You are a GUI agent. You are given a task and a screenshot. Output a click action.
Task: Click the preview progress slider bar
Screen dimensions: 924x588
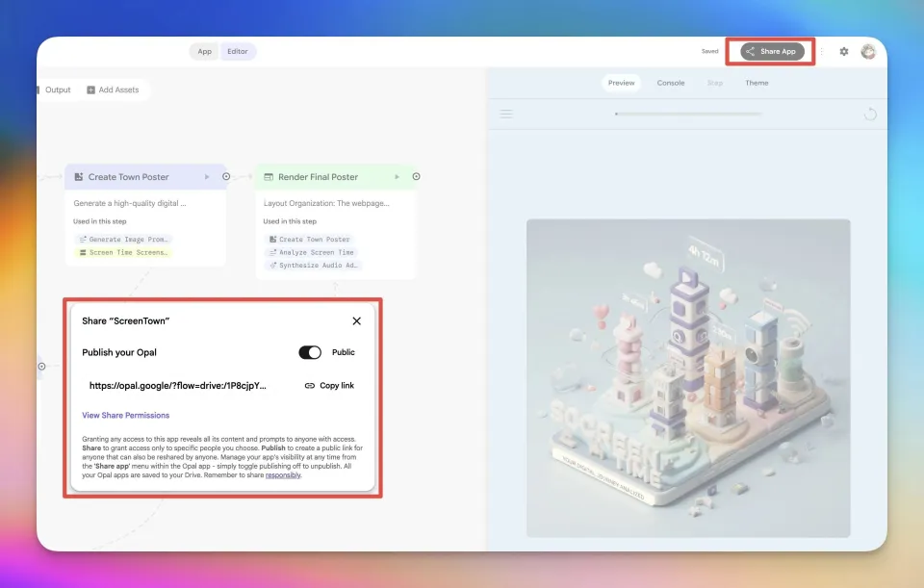pos(688,115)
